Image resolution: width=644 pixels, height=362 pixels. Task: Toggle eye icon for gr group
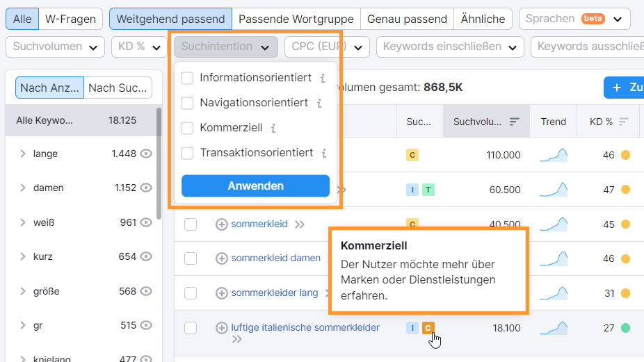click(x=146, y=325)
